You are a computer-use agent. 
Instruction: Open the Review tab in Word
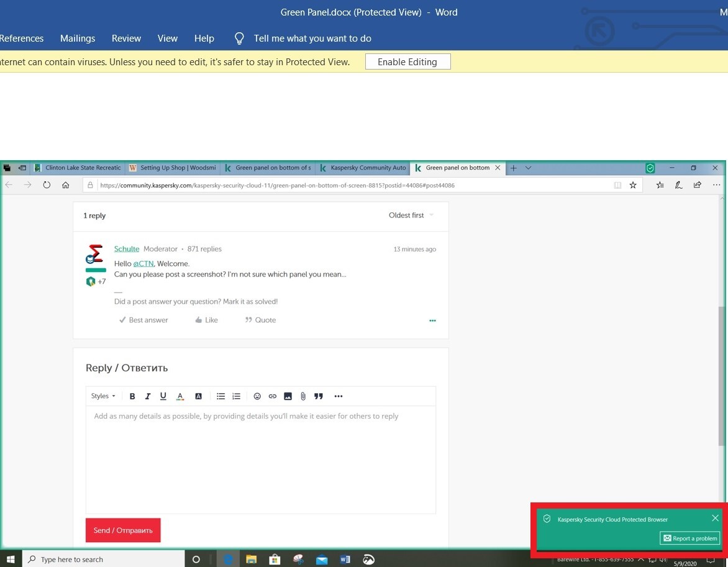point(126,39)
